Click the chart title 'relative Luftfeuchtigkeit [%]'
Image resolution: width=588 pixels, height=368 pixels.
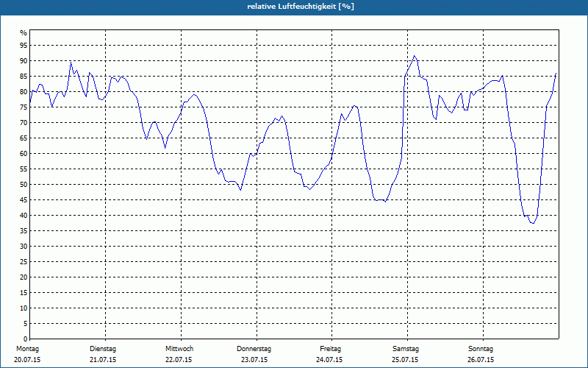[x=301, y=7]
